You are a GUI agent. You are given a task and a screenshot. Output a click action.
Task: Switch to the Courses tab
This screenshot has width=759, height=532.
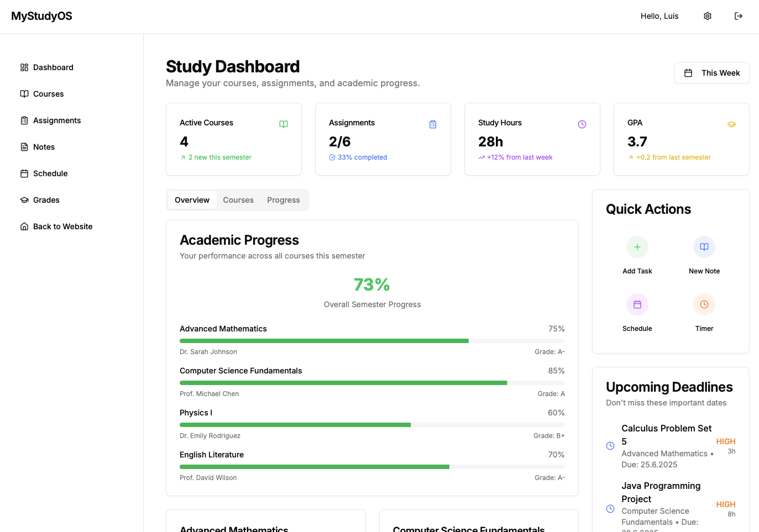tap(238, 200)
